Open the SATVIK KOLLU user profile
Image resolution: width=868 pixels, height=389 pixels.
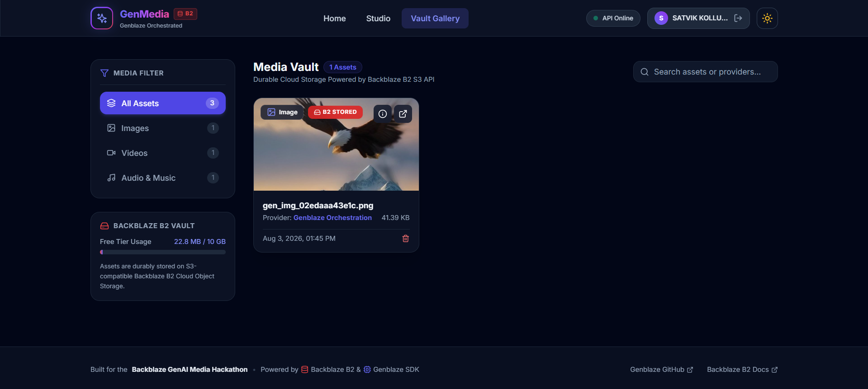[699, 18]
